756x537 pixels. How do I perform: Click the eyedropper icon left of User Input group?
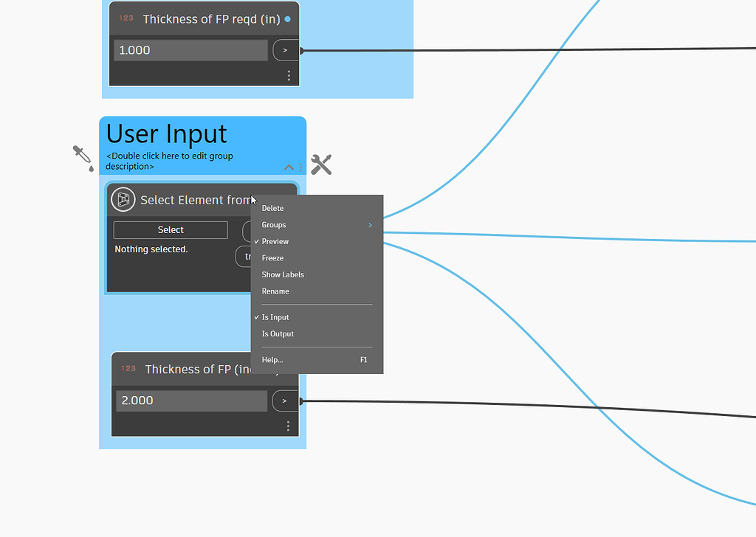81,157
